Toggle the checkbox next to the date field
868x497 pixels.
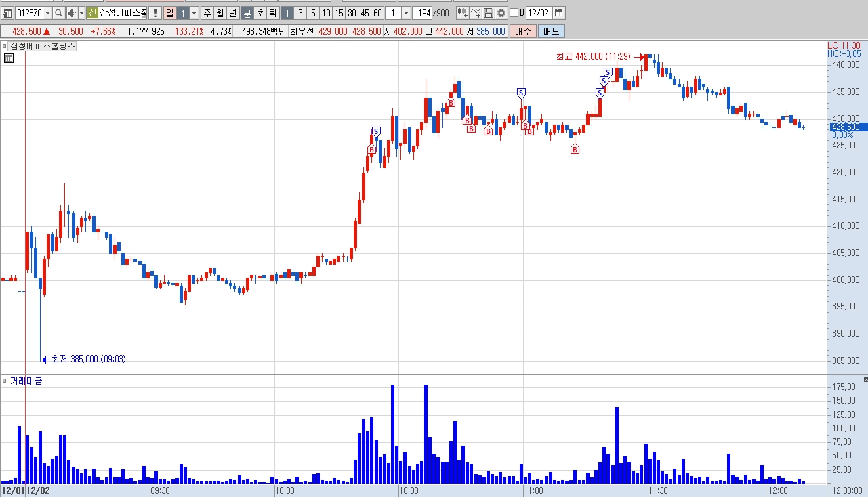click(514, 13)
